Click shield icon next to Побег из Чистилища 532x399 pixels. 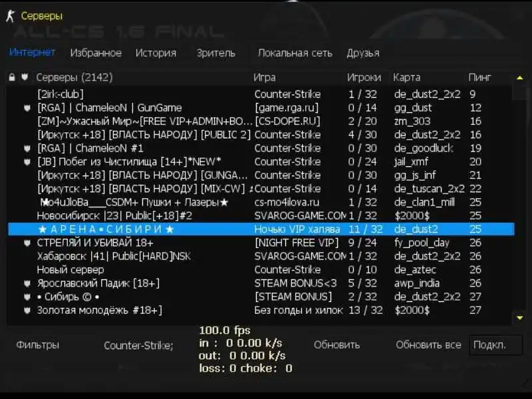click(x=27, y=162)
